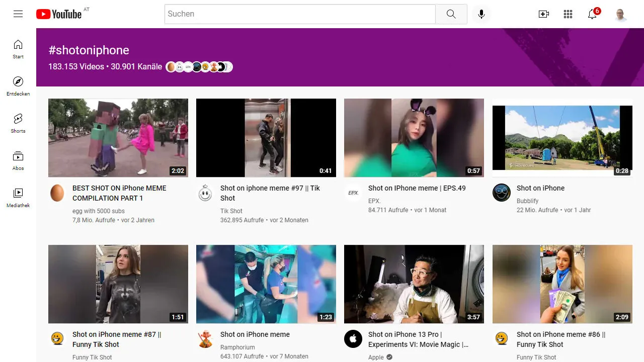Open Funny Tik Shot avatar beside meme #87
Image resolution: width=644 pixels, height=362 pixels.
(57, 339)
